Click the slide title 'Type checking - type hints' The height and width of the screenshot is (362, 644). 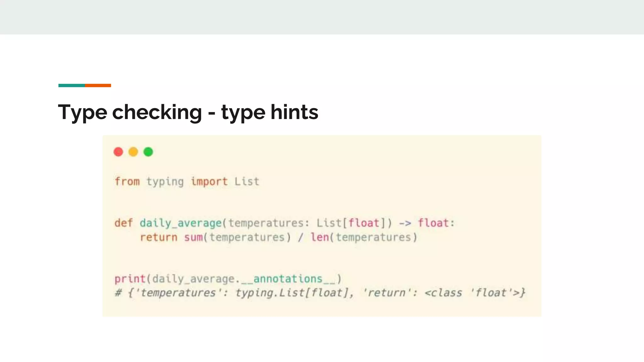[x=188, y=112]
